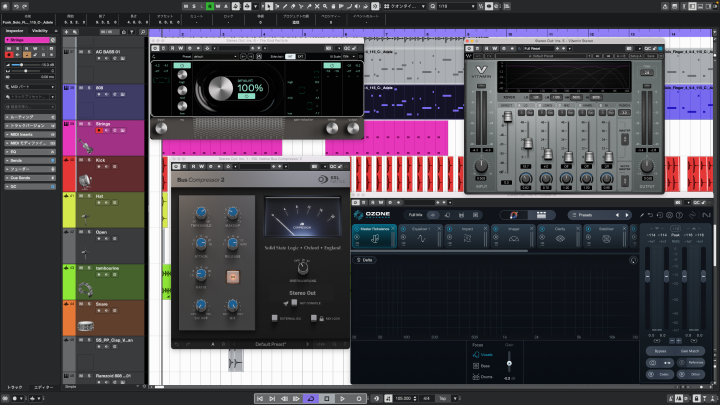Enable the green R automation read button
The height and width of the screenshot is (405, 720).
[209, 6]
